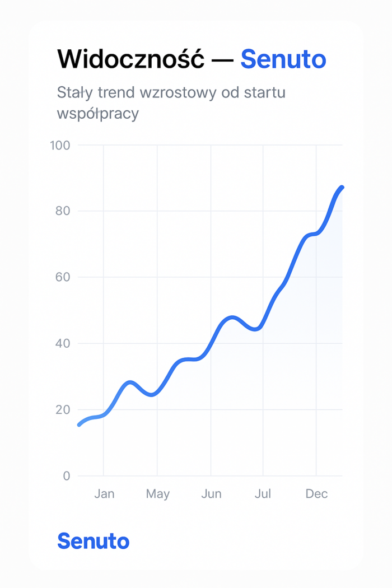
Task: Click the blue Senuto word in title
Action: pos(283,59)
